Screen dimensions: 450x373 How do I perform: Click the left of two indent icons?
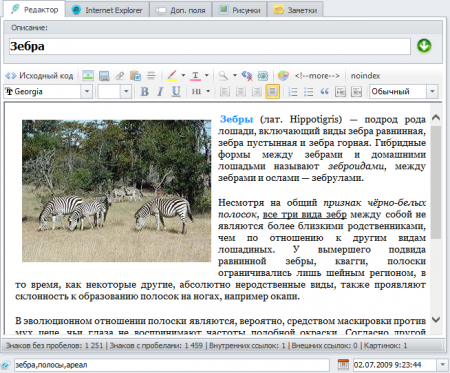point(340,91)
